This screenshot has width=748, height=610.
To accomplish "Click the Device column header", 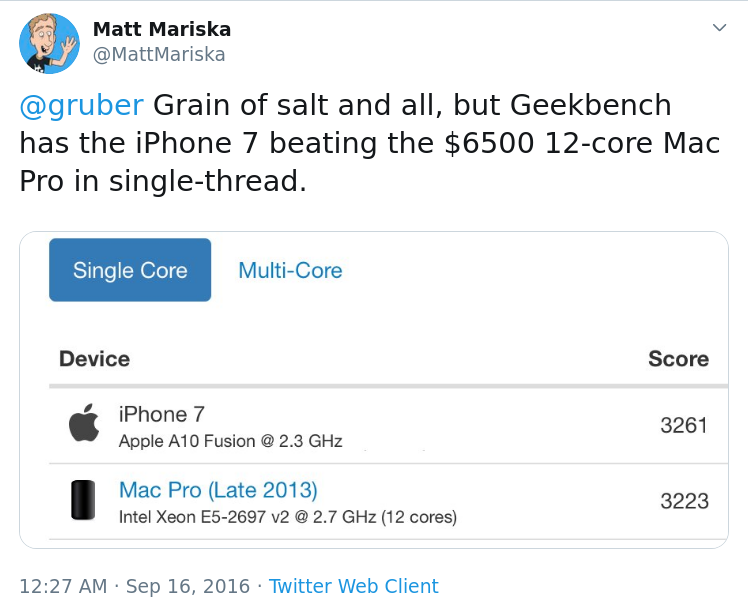I will 94,359.
